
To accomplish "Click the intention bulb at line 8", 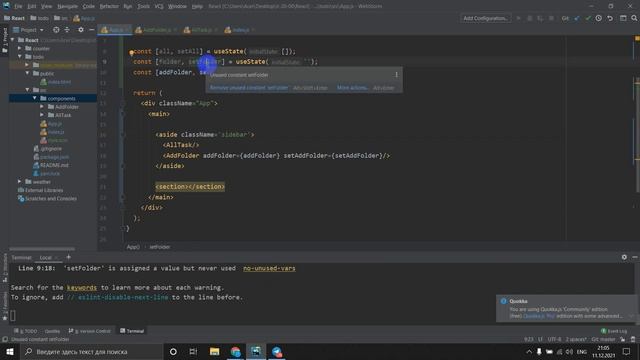I will (x=131, y=52).
